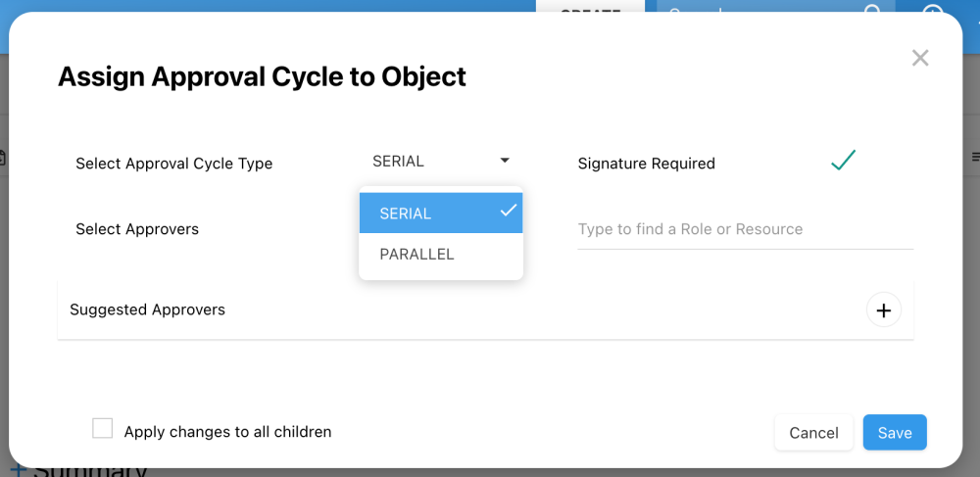Screen dimensions: 980x477
Task: Save the approval cycle assignment
Action: pyautogui.click(x=894, y=432)
